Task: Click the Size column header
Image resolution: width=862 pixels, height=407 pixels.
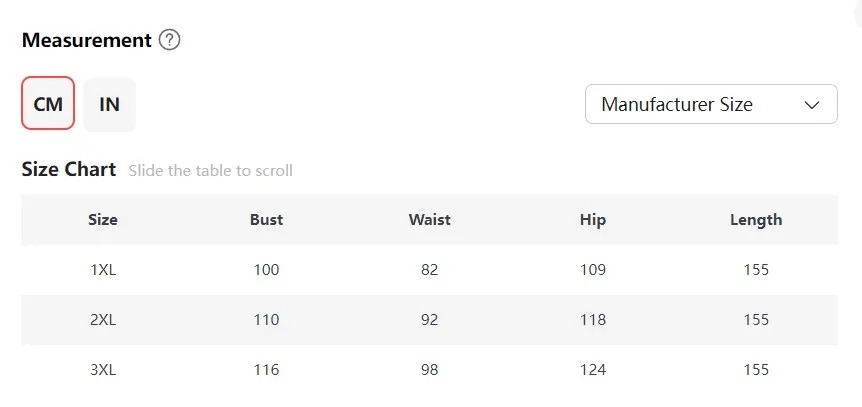Action: (103, 220)
